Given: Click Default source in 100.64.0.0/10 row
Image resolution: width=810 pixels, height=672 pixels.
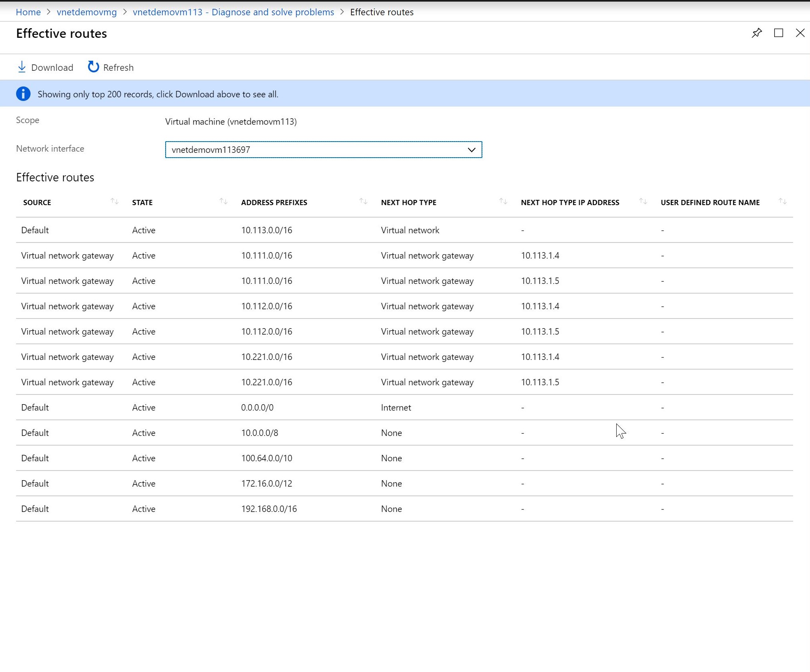Looking at the screenshot, I should 35,458.
